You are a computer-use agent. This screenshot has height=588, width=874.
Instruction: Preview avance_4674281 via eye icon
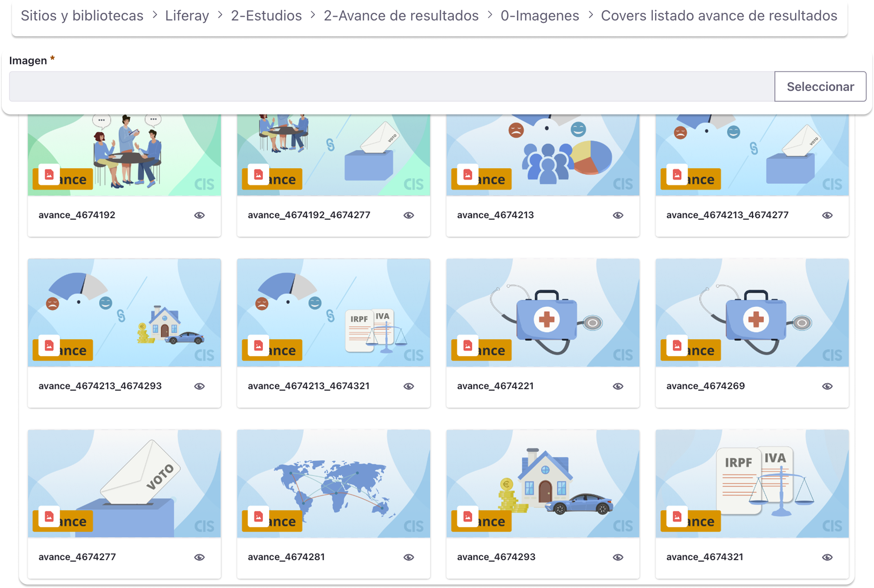click(409, 557)
